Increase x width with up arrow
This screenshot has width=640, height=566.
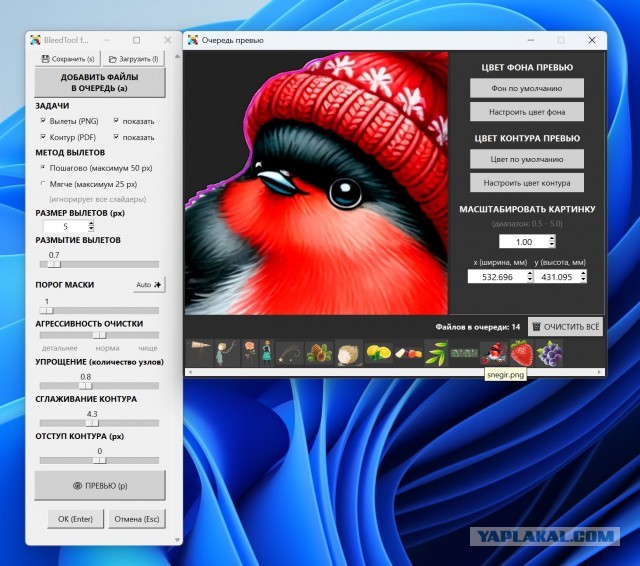(x=530, y=274)
